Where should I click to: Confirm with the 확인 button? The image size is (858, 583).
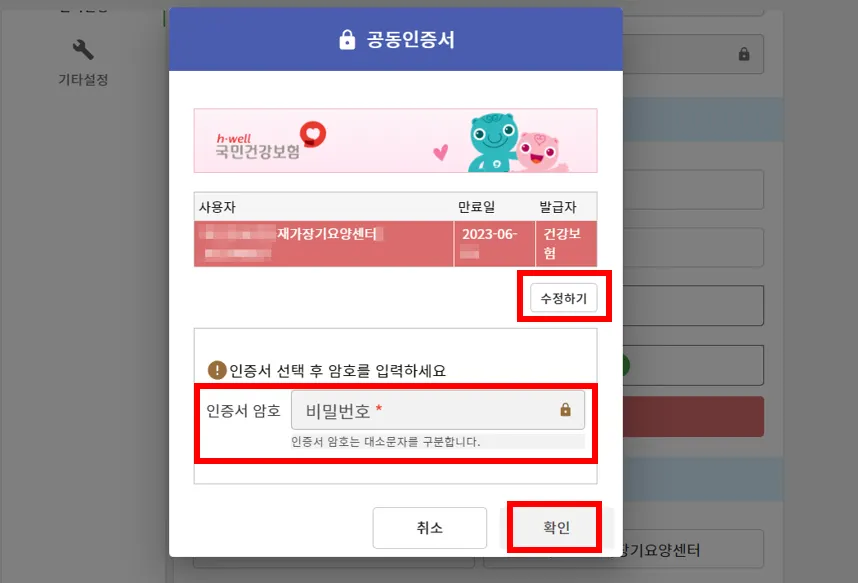(556, 527)
